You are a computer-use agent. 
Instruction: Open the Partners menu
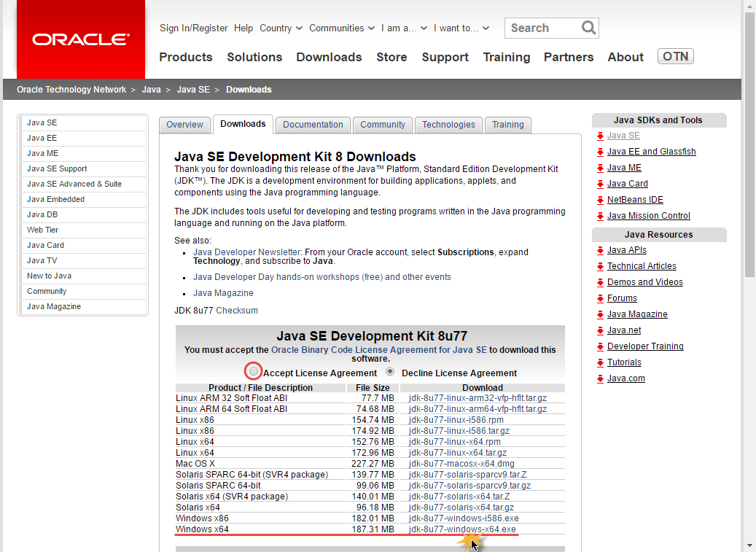pyautogui.click(x=569, y=57)
